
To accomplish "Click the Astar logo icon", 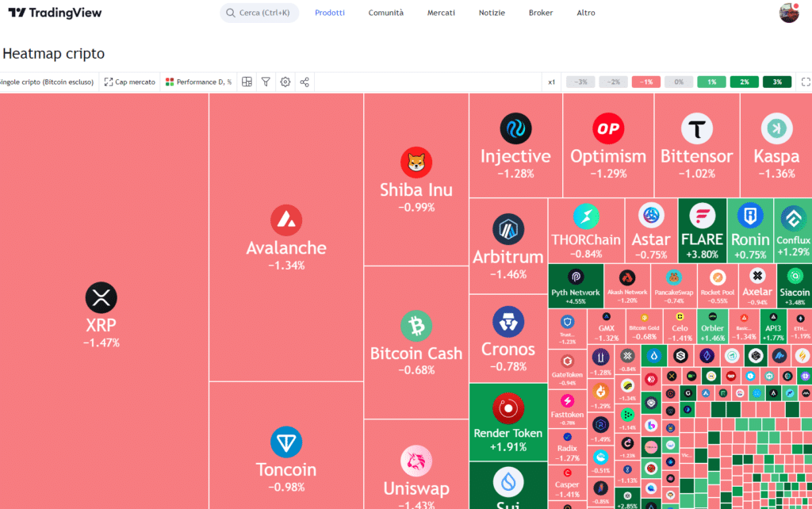I will [651, 216].
